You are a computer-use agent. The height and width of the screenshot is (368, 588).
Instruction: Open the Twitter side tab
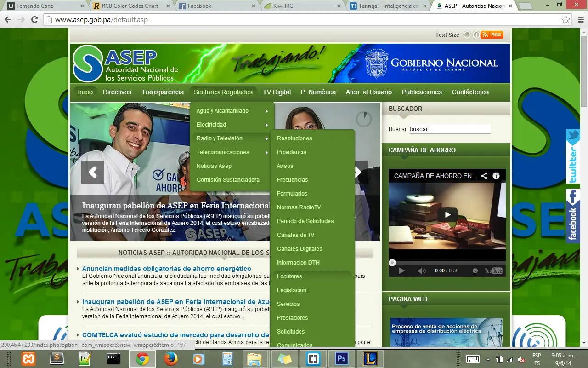[x=573, y=156]
